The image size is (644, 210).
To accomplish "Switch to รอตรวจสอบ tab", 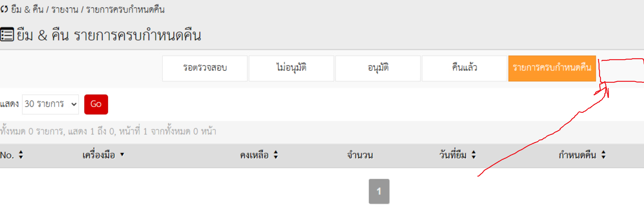I will click(205, 68).
